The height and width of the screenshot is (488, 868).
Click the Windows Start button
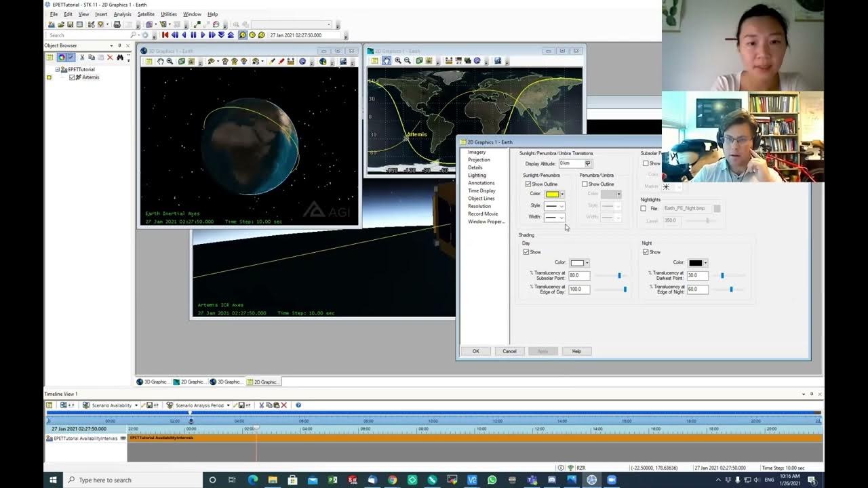click(53, 480)
